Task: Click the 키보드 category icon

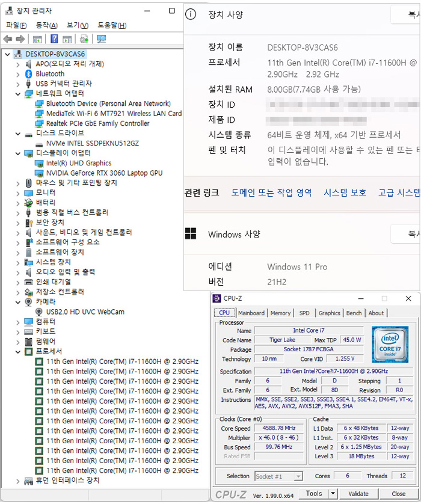Action: coord(29,331)
